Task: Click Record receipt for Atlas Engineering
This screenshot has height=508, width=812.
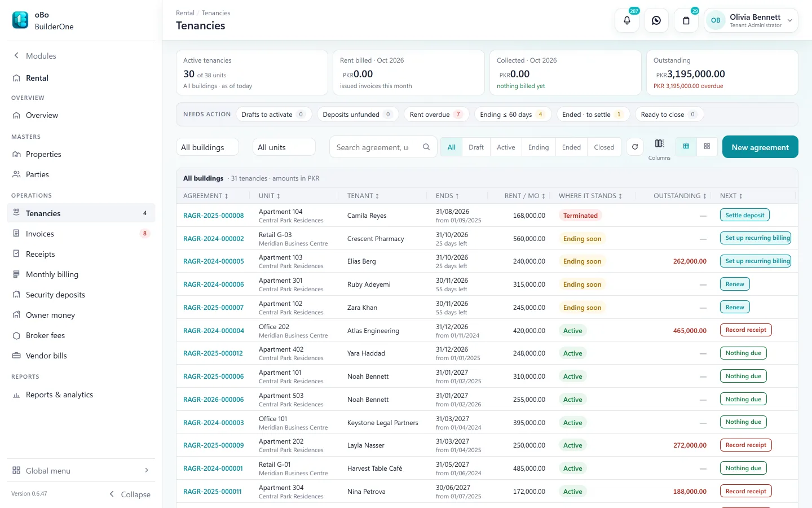Action: [x=745, y=330]
